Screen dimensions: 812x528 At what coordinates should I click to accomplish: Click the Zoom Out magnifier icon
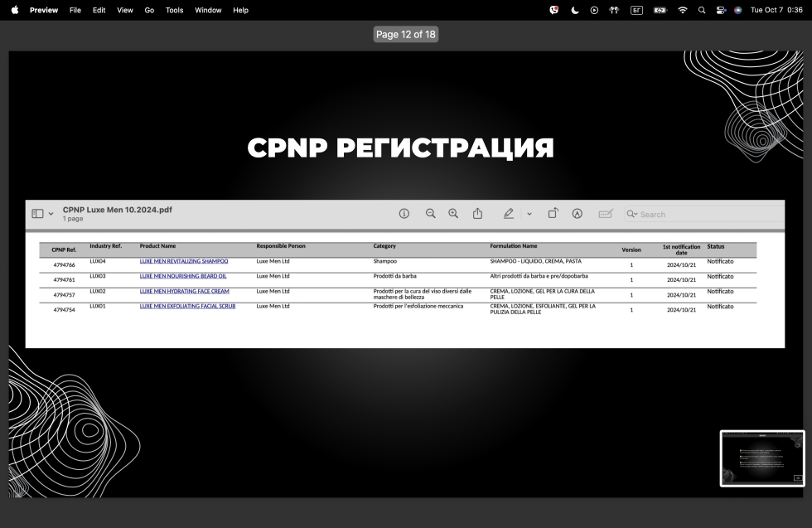coord(431,214)
